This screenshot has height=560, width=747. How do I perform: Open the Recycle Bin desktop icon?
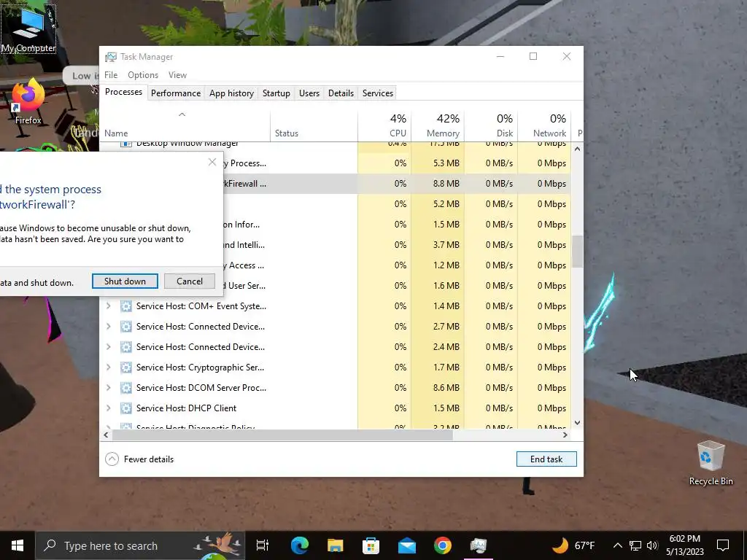coord(711,463)
